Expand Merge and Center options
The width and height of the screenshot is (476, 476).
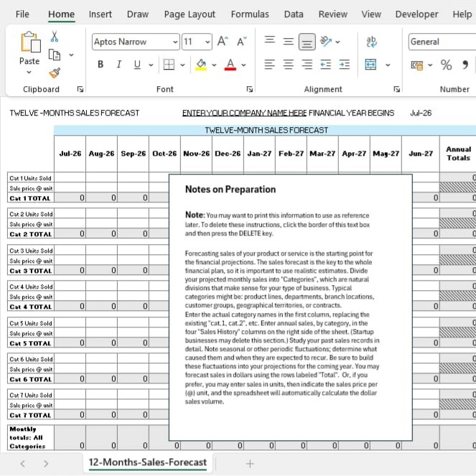pos(388,65)
